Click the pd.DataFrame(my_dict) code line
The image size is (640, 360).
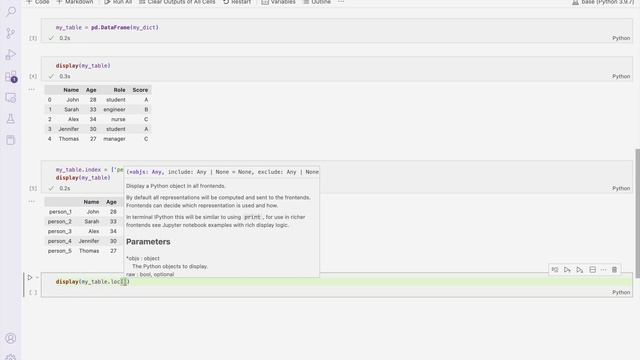pyautogui.click(x=107, y=27)
